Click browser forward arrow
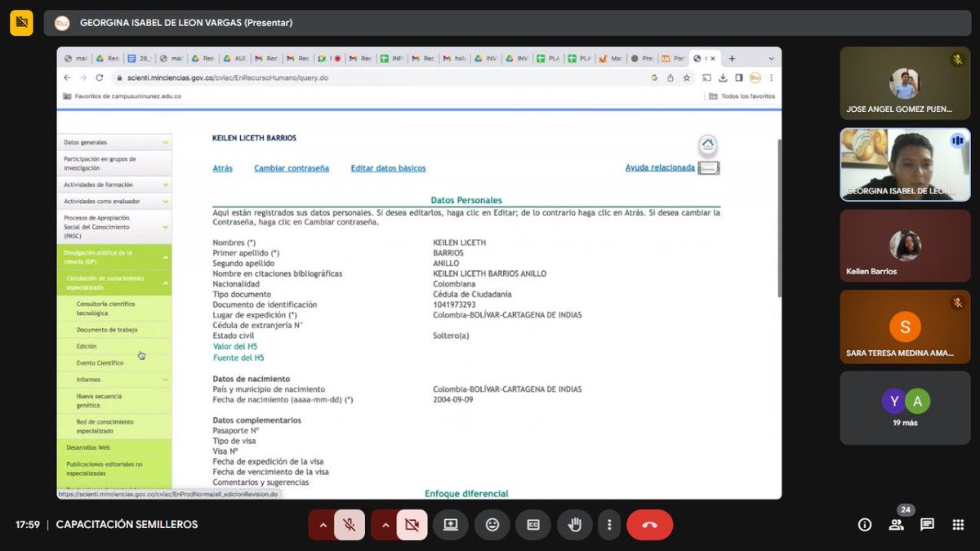 [82, 78]
